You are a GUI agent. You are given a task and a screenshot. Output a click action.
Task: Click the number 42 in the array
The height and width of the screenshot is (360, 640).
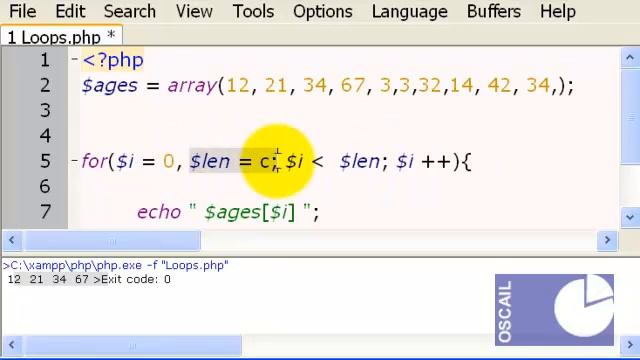499,85
